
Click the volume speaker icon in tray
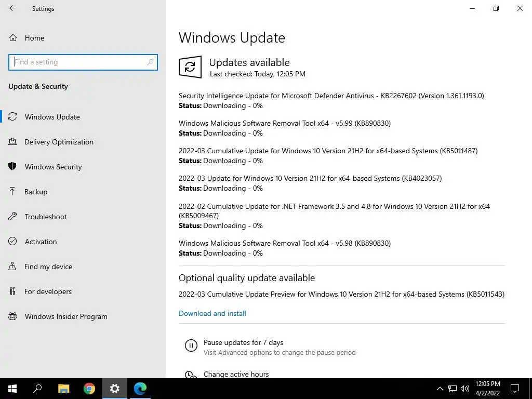pyautogui.click(x=465, y=389)
